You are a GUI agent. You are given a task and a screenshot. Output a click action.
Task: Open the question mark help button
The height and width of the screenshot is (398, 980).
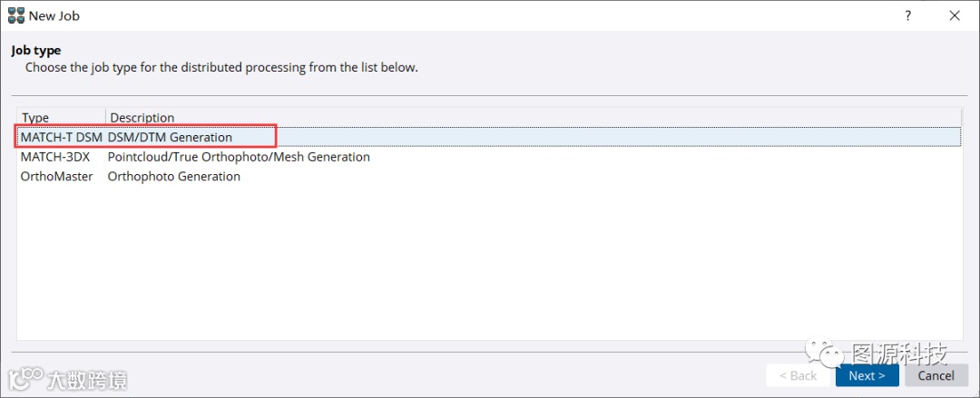point(907,16)
